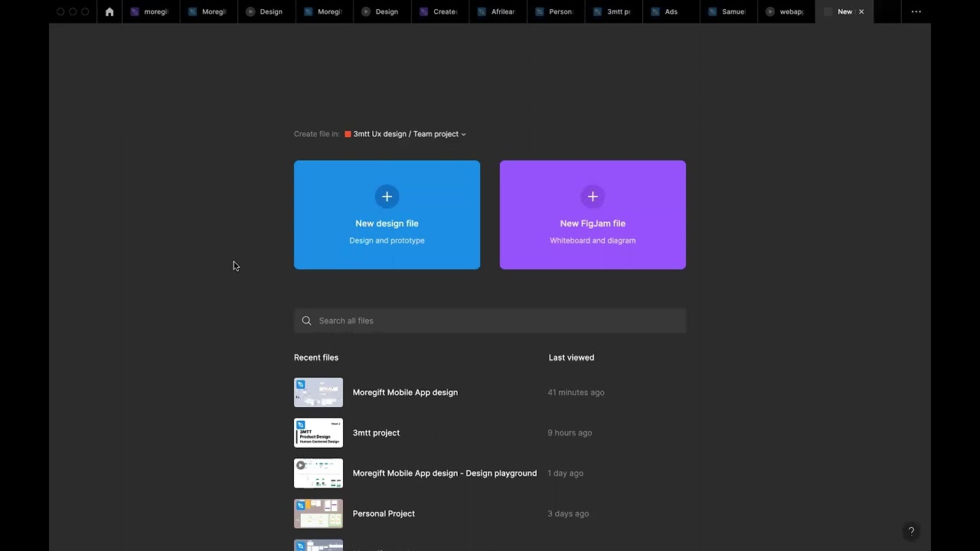The height and width of the screenshot is (551, 980).
Task: Click the "9 hours ago" timestamp
Action: point(570,433)
